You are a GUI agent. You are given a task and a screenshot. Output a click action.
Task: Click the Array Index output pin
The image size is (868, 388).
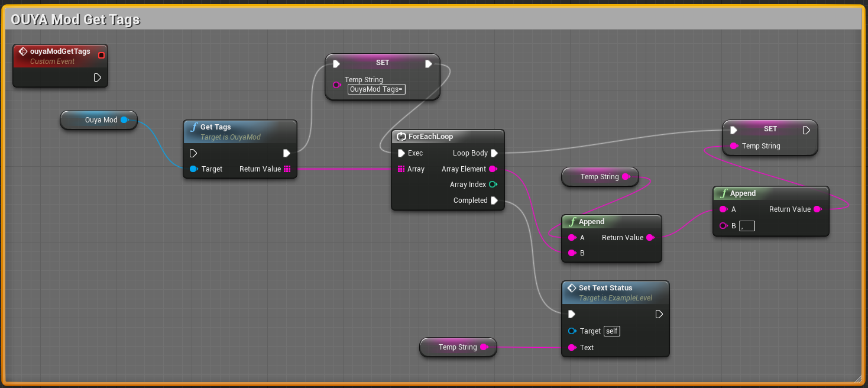point(493,185)
